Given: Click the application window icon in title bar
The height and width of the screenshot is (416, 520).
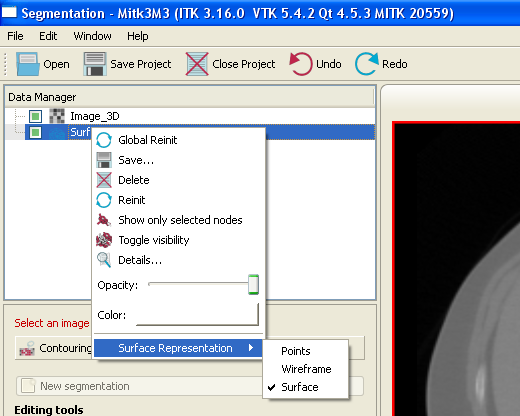Looking at the screenshot, I should click(9, 12).
